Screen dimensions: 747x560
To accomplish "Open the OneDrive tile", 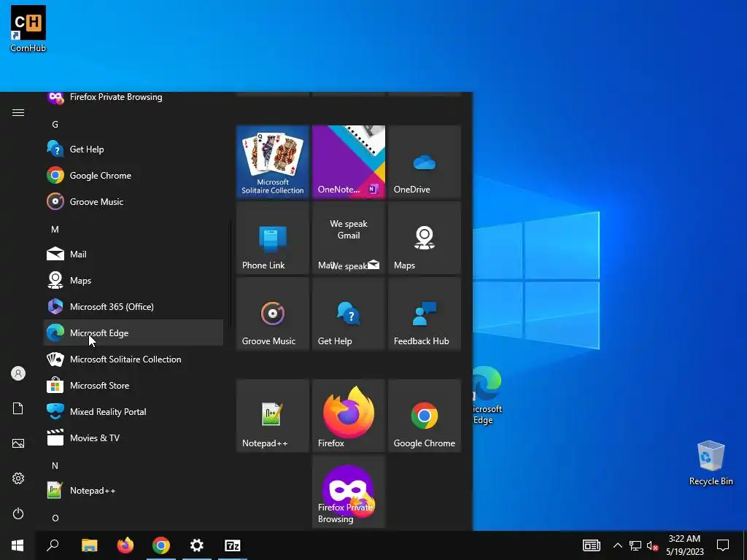I will tap(425, 162).
